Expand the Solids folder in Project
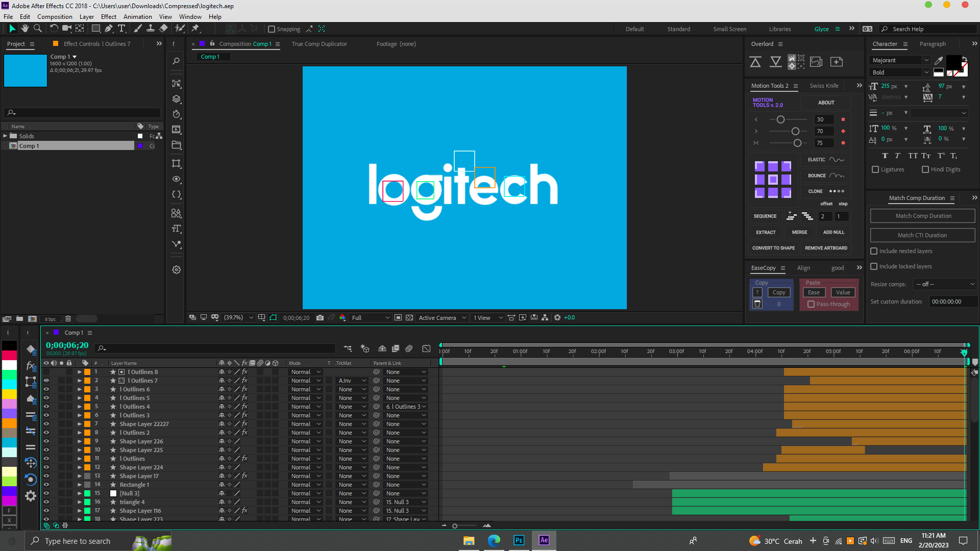Viewport: 980px width, 551px height. (x=5, y=136)
